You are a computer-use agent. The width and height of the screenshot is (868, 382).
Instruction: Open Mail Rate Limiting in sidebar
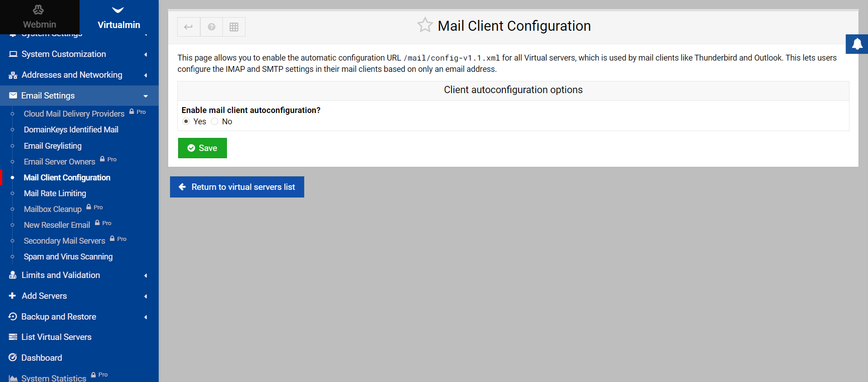[55, 193]
